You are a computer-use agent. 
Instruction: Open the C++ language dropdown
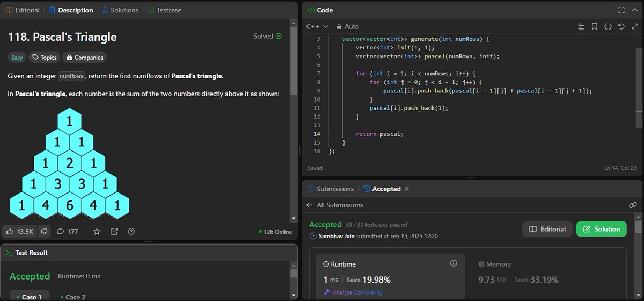(x=316, y=26)
